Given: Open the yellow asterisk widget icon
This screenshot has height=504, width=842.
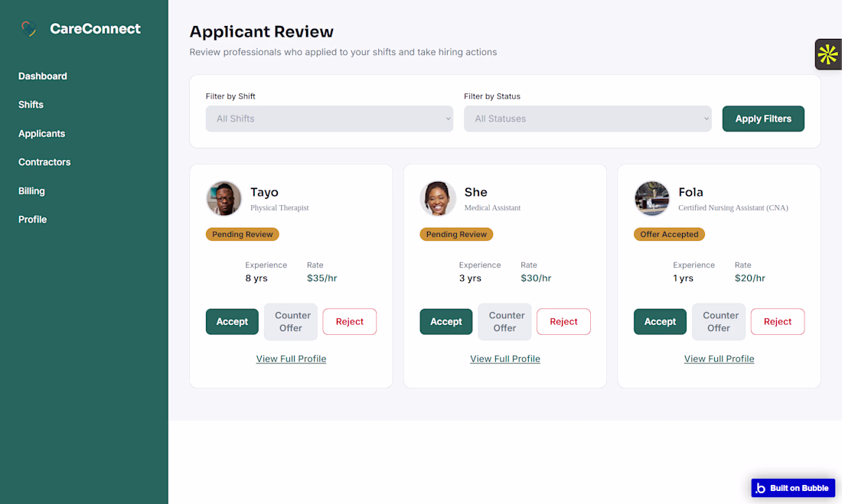Looking at the screenshot, I should pyautogui.click(x=827, y=54).
